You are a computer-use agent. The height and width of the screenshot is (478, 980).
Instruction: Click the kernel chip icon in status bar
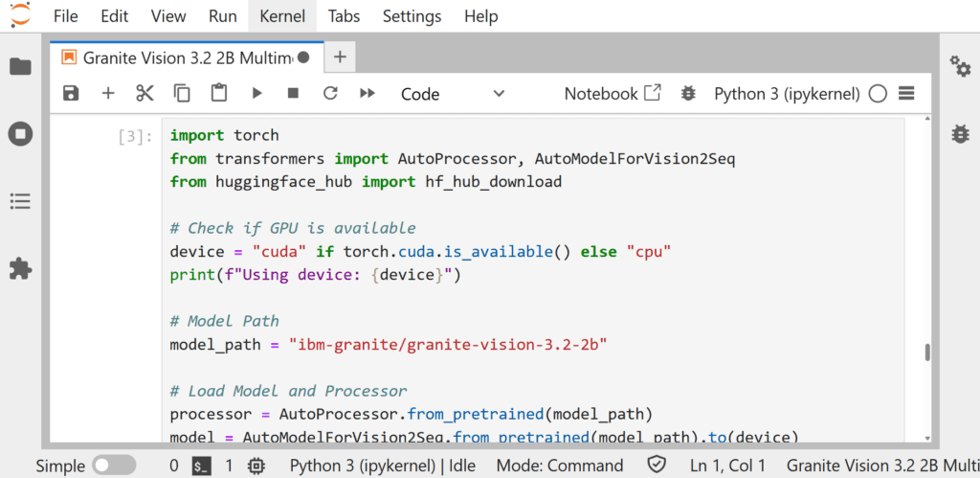pyautogui.click(x=255, y=466)
